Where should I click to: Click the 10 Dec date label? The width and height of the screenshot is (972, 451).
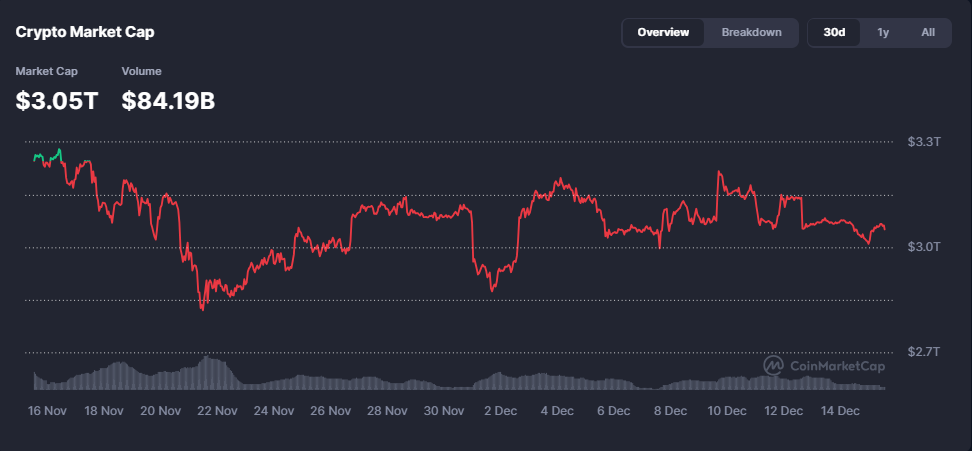(x=727, y=410)
